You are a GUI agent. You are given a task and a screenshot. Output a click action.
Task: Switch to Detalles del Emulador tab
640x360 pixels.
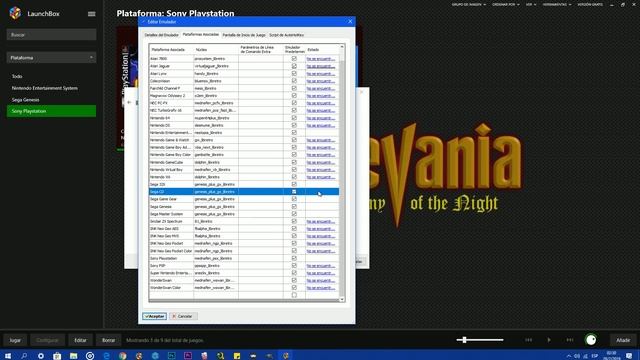click(x=162, y=35)
